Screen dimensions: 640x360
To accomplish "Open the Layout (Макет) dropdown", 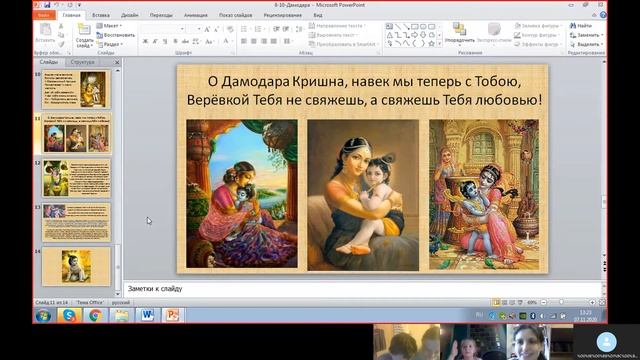I will (x=109, y=26).
